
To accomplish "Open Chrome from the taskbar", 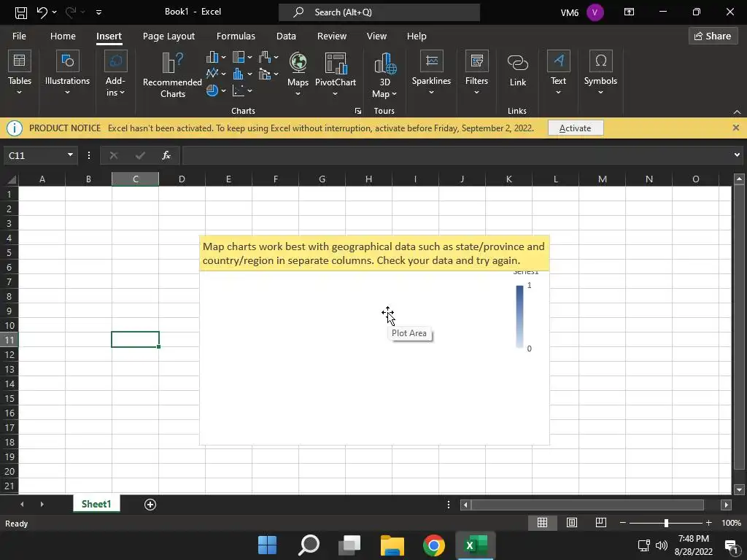I will point(433,545).
